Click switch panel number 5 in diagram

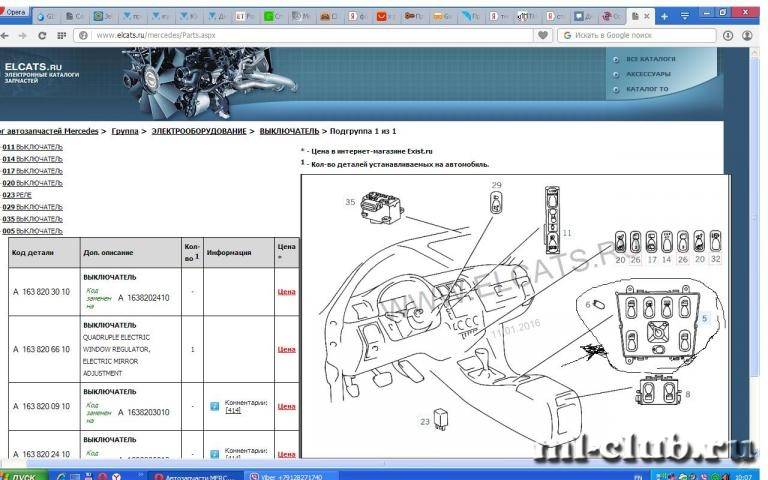pyautogui.click(x=703, y=318)
